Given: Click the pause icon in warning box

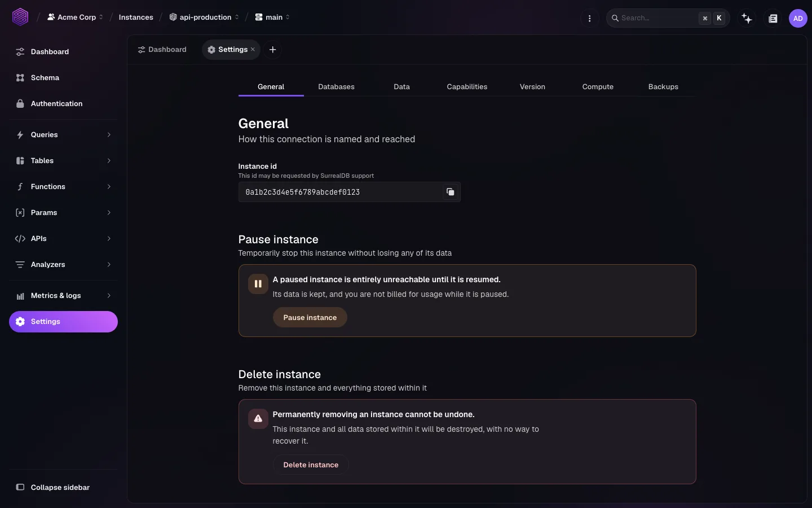Looking at the screenshot, I should (x=258, y=284).
